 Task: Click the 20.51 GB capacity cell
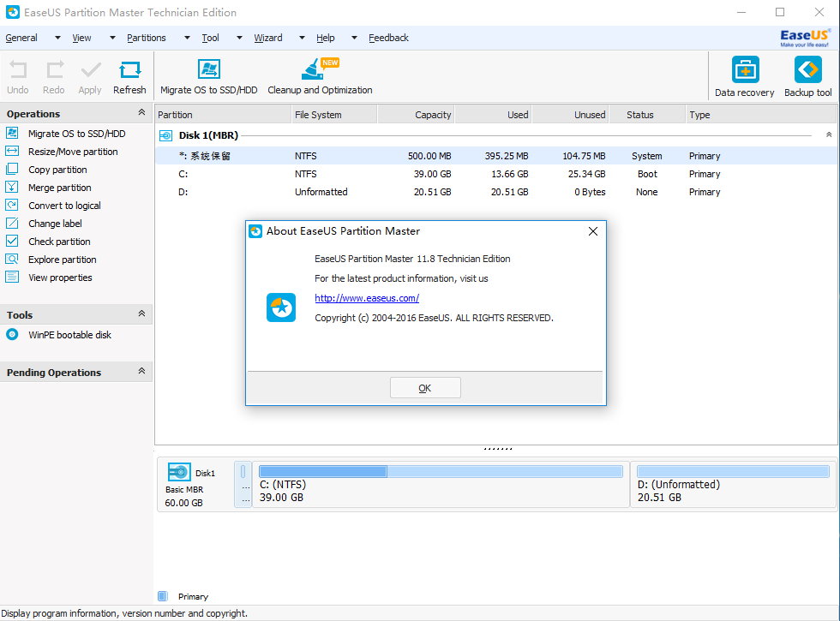(x=432, y=192)
